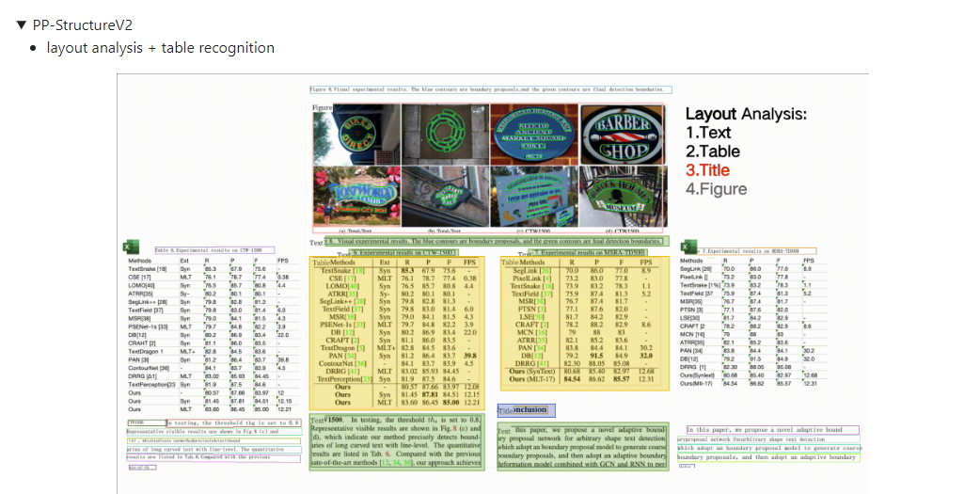Click the 'Layout Analysis:' legend heading
This screenshot has width=980, height=494.
(x=746, y=114)
